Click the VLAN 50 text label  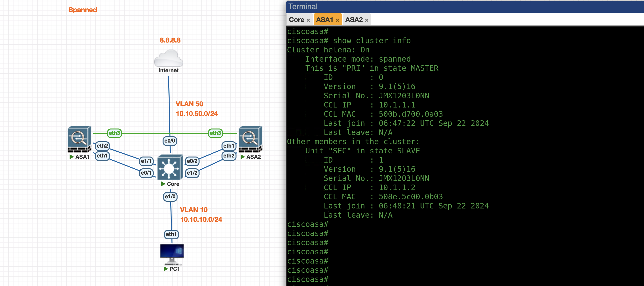[x=189, y=104]
